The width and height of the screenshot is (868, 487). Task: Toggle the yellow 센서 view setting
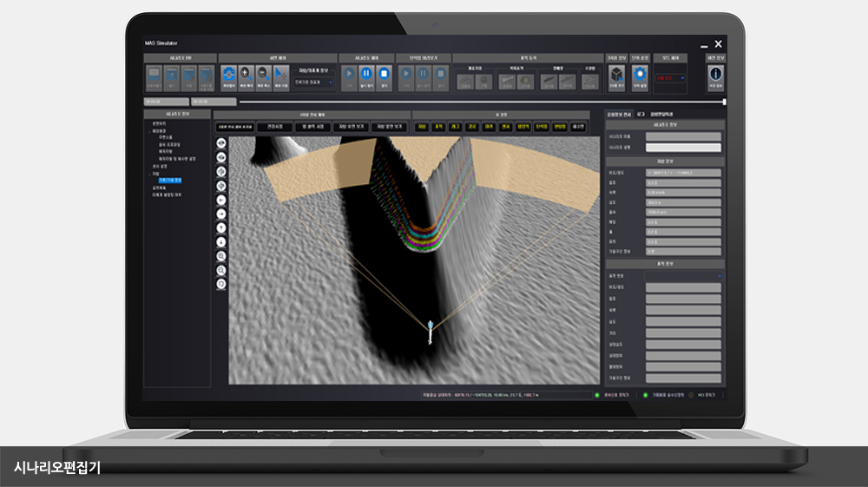[505, 127]
